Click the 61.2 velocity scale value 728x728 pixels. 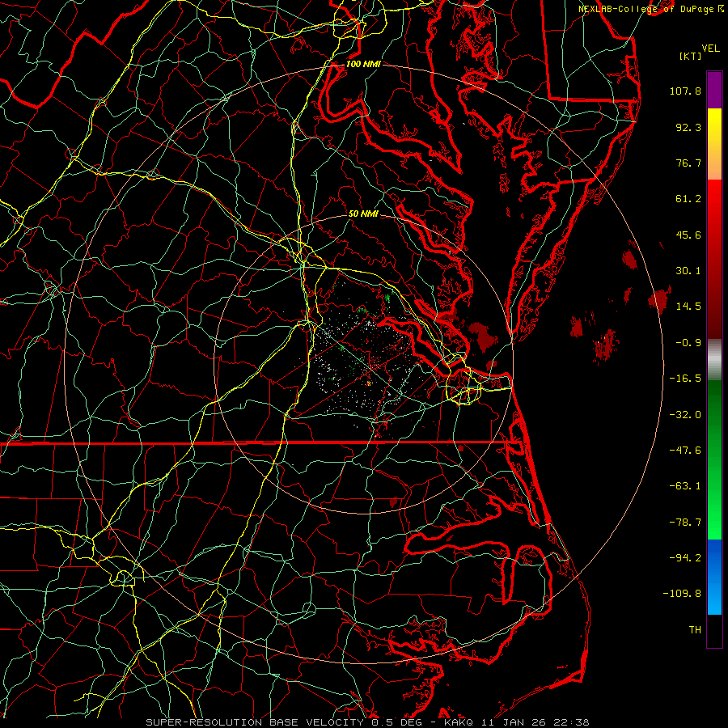[x=688, y=199]
